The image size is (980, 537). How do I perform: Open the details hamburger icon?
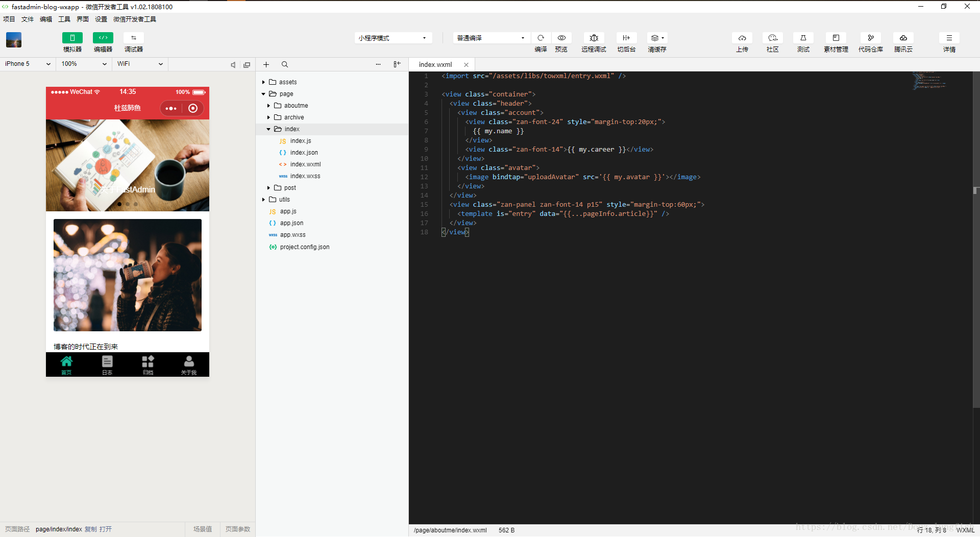(949, 38)
